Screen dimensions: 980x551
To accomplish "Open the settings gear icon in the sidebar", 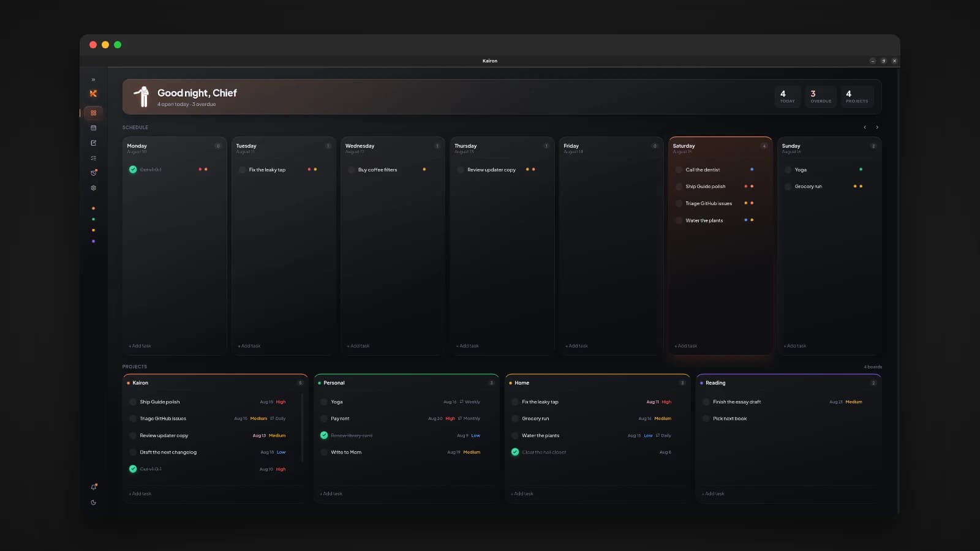I will [93, 188].
